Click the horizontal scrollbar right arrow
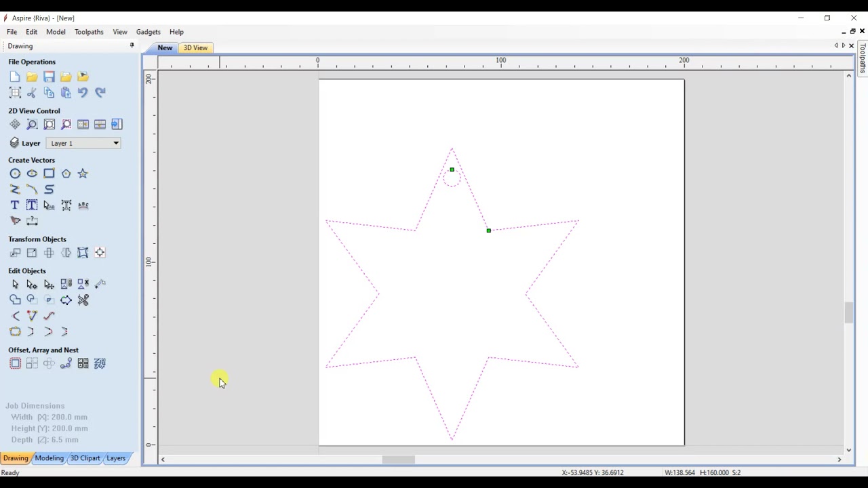This screenshot has width=868, height=488. click(840, 460)
